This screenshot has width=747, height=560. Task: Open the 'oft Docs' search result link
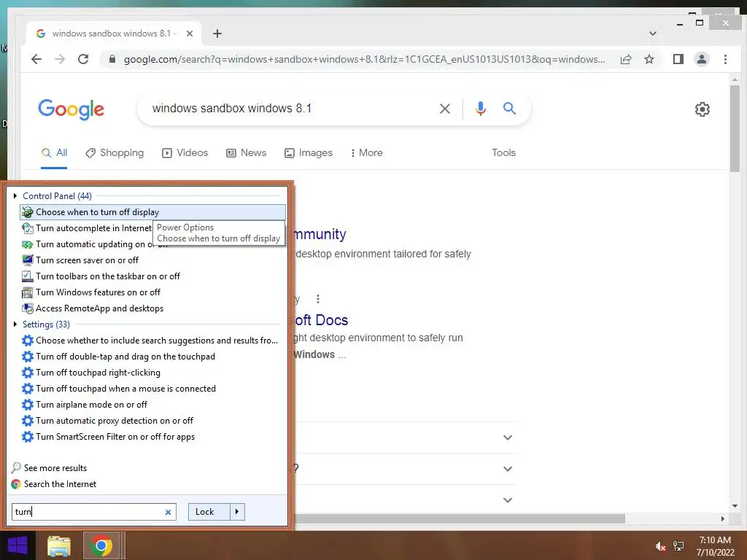point(321,321)
